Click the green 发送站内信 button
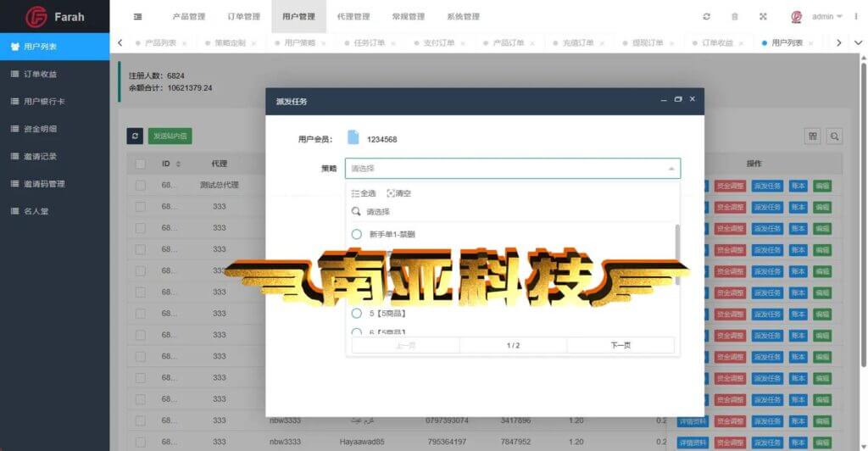Viewport: 868px width, 451px height. (170, 136)
